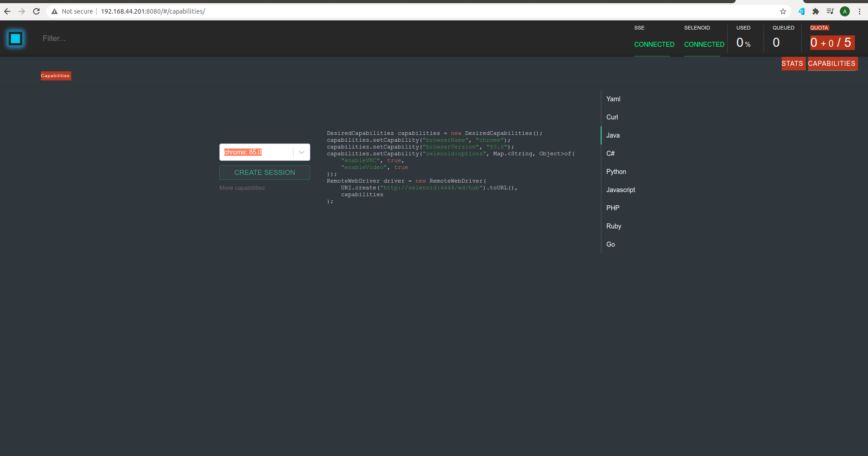Select the Yaml code tab

coord(613,99)
